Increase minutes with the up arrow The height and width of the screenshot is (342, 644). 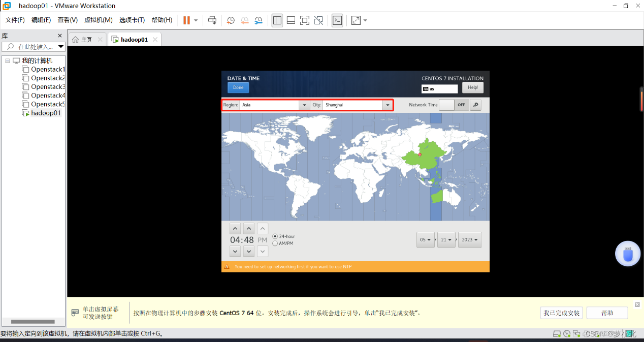tap(248, 229)
